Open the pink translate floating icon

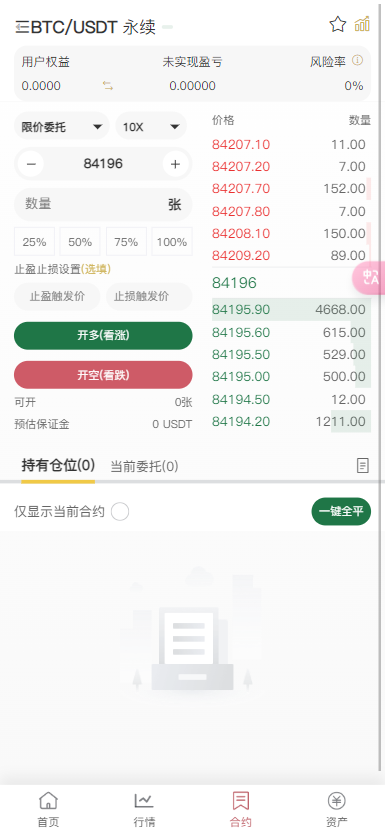point(370,277)
